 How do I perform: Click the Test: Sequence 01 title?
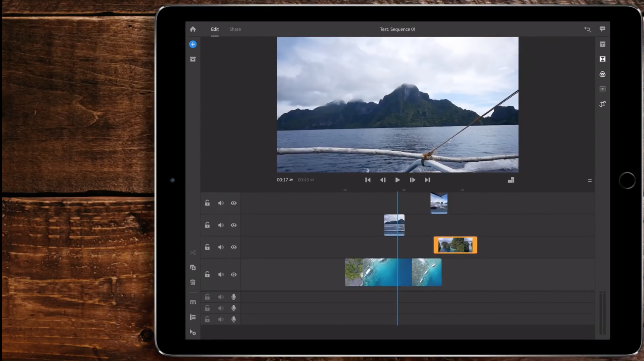[x=398, y=29]
